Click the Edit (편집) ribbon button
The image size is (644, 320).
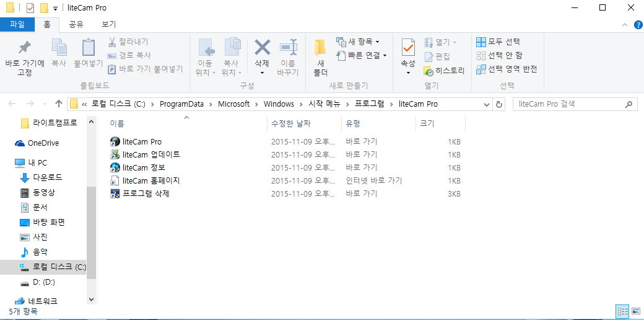[x=437, y=56]
